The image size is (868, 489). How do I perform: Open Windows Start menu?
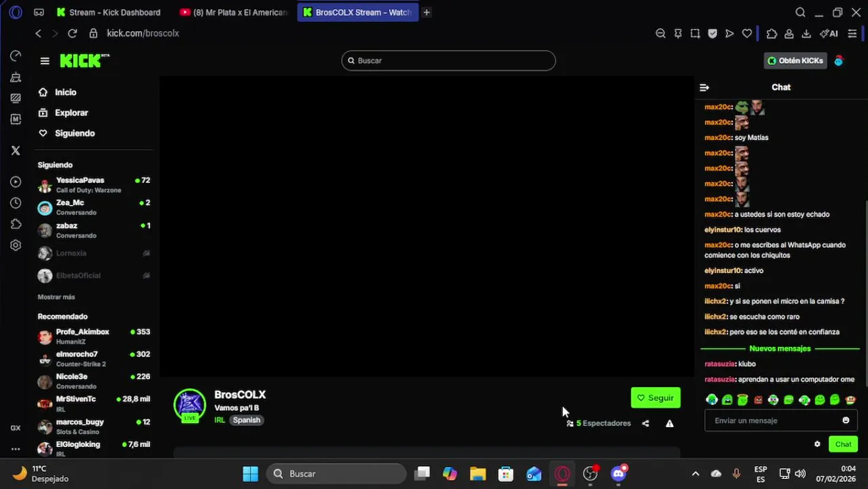tap(251, 473)
